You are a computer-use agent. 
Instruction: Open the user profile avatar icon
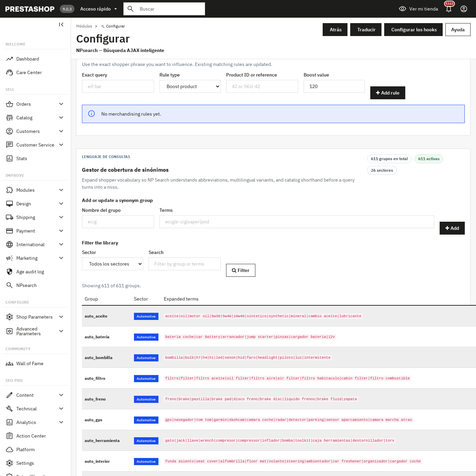point(464,9)
